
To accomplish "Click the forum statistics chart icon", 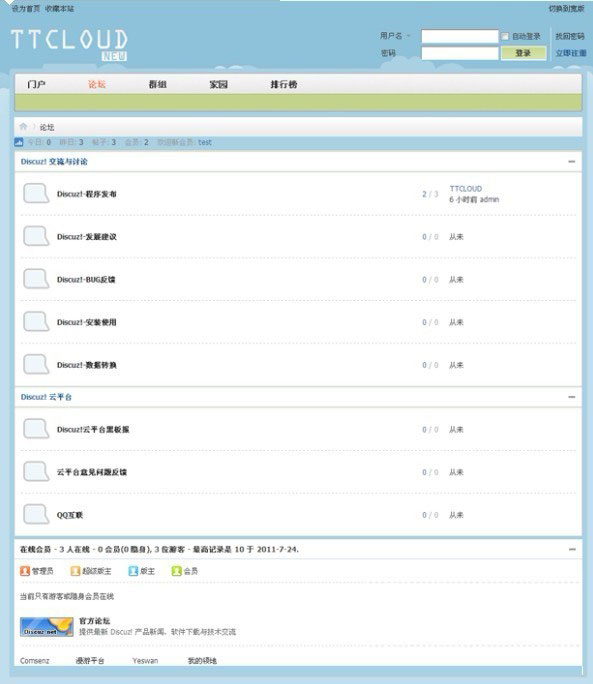I will [19, 142].
